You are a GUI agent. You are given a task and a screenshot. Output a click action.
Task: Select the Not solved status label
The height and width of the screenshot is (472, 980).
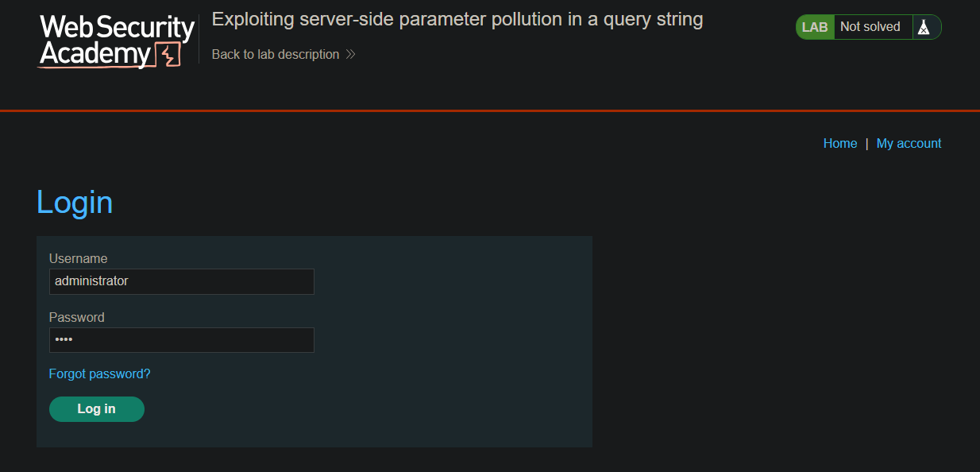(x=870, y=27)
